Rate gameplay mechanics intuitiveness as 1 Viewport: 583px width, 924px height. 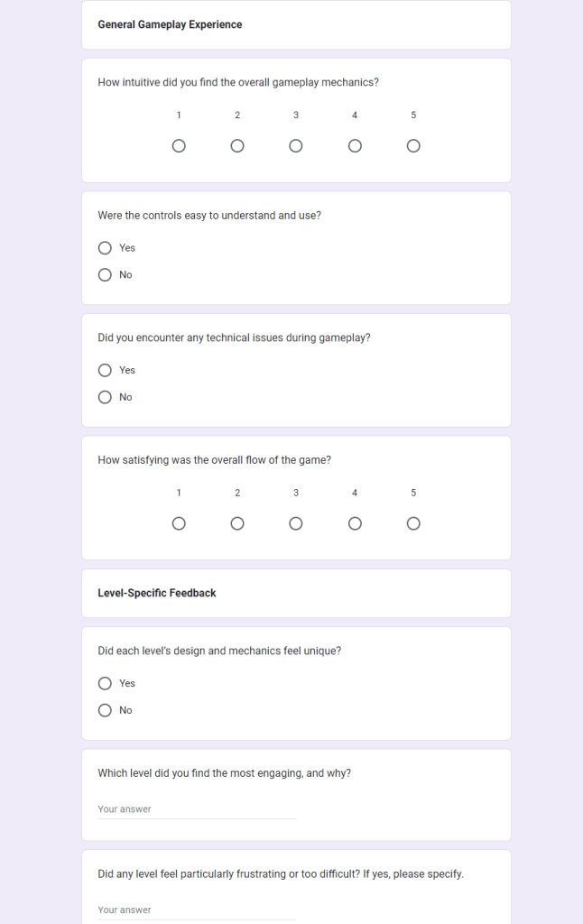(179, 146)
